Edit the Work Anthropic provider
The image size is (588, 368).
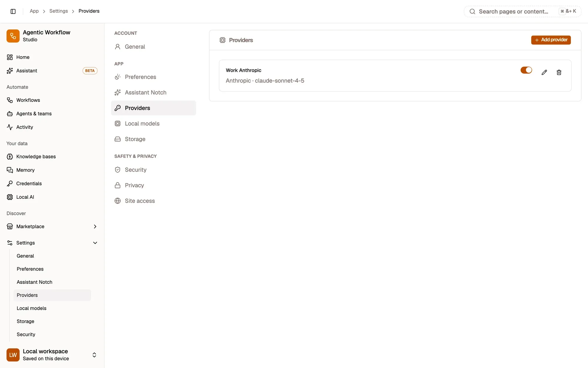coord(544,72)
